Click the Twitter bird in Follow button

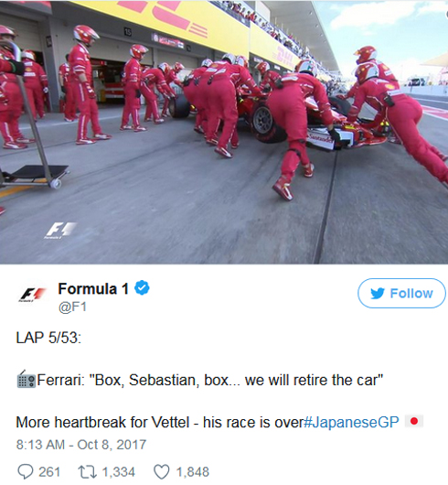378,293
